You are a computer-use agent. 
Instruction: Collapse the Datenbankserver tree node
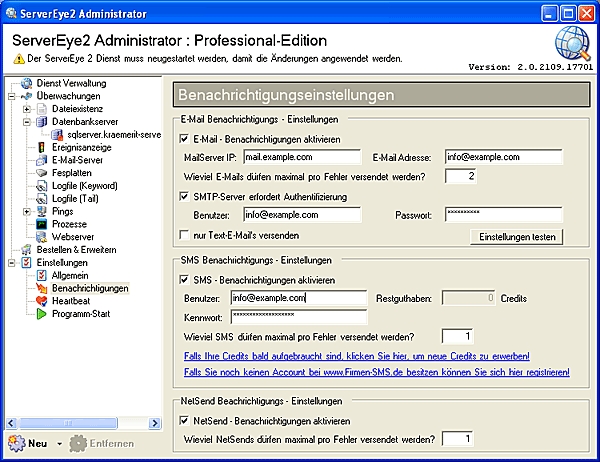[x=27, y=121]
